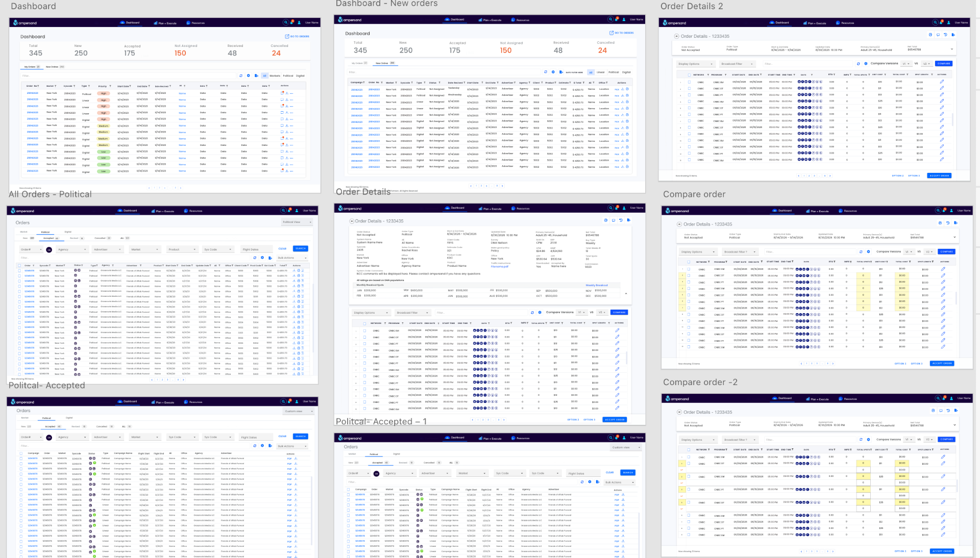Click search magnifier in All Orders - Political navbar

click(283, 210)
